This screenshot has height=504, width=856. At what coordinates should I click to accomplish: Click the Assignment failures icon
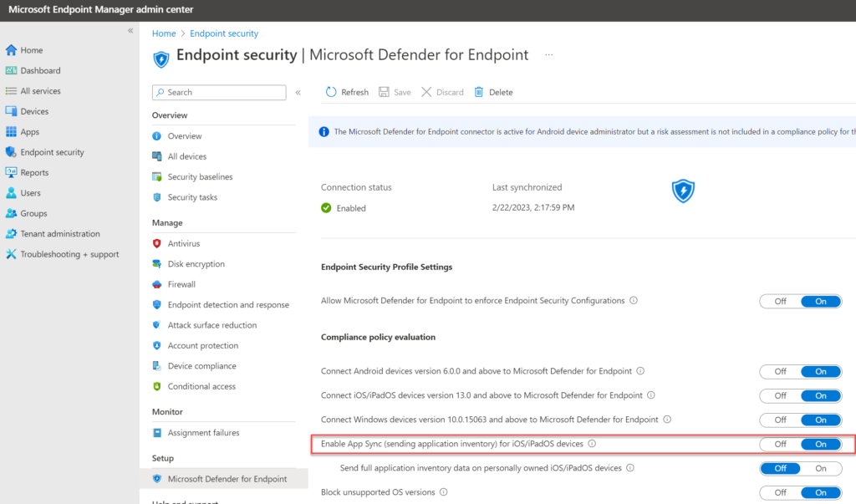[x=156, y=432]
